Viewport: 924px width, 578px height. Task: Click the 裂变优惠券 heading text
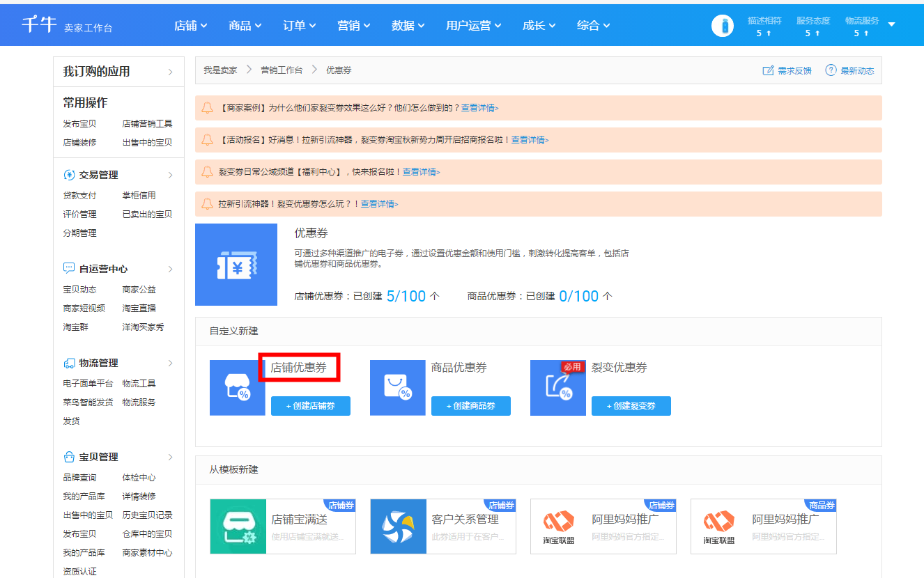click(x=619, y=367)
